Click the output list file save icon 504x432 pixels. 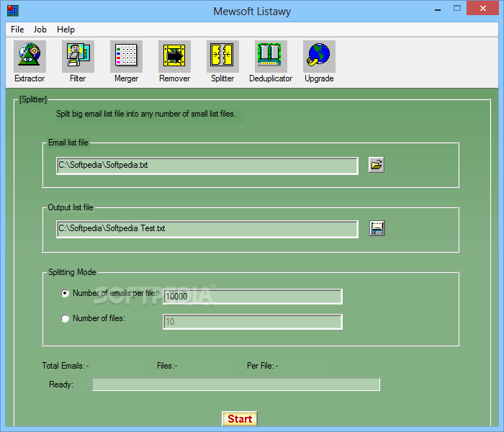pyautogui.click(x=377, y=228)
